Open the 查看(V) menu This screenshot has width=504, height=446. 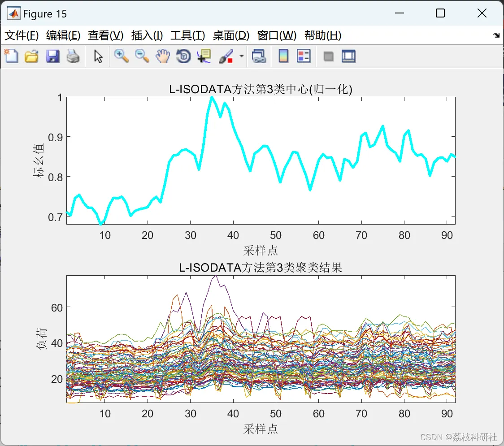(x=105, y=35)
